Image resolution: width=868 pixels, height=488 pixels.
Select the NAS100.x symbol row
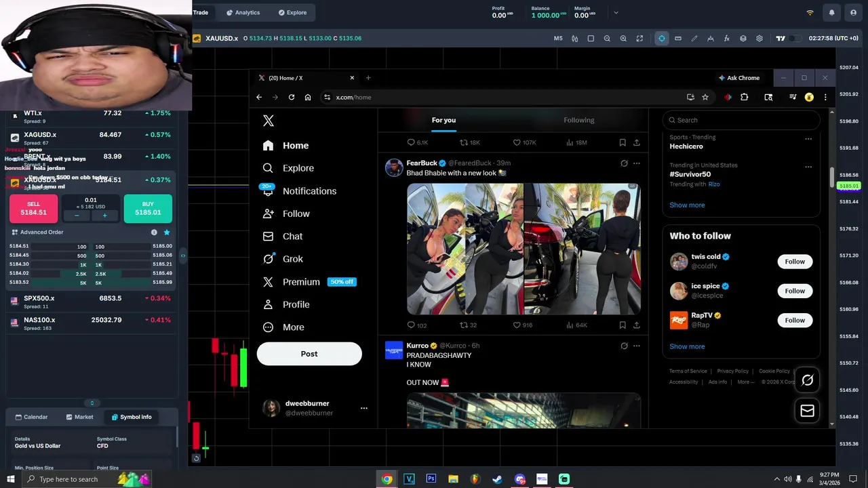90,323
